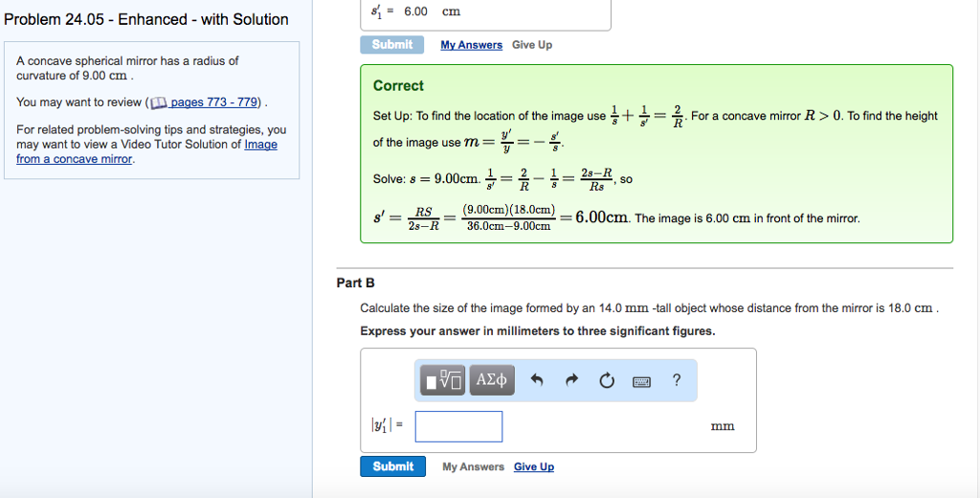Click the undo arrow in answer toolbar
This screenshot has height=498, width=980.
pos(536,380)
